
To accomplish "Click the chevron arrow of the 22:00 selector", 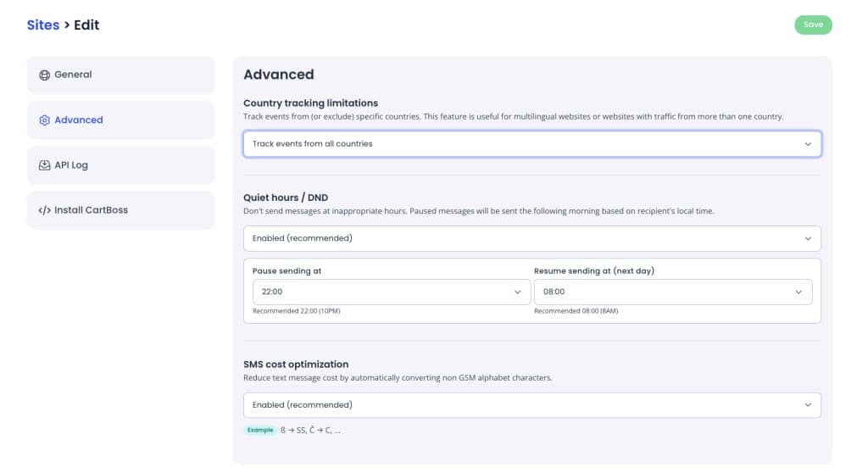I will [517, 292].
